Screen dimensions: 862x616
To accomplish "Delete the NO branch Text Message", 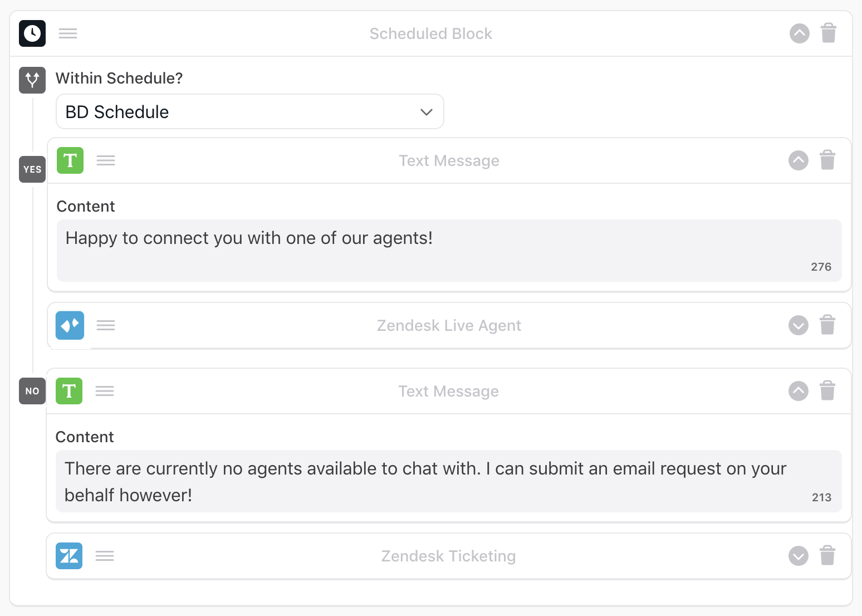I will click(827, 391).
